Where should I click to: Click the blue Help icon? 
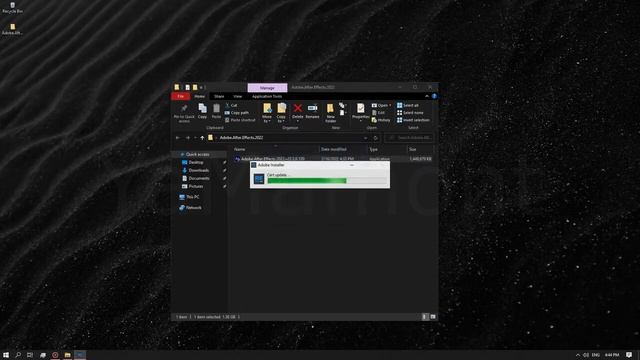(x=434, y=96)
